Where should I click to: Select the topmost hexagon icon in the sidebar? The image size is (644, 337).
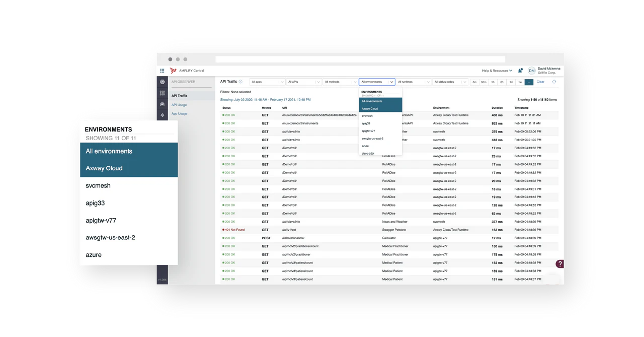pyautogui.click(x=162, y=81)
